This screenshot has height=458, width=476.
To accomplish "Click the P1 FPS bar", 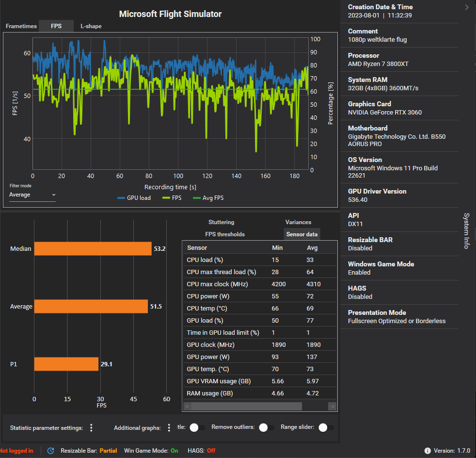I will [x=66, y=364].
